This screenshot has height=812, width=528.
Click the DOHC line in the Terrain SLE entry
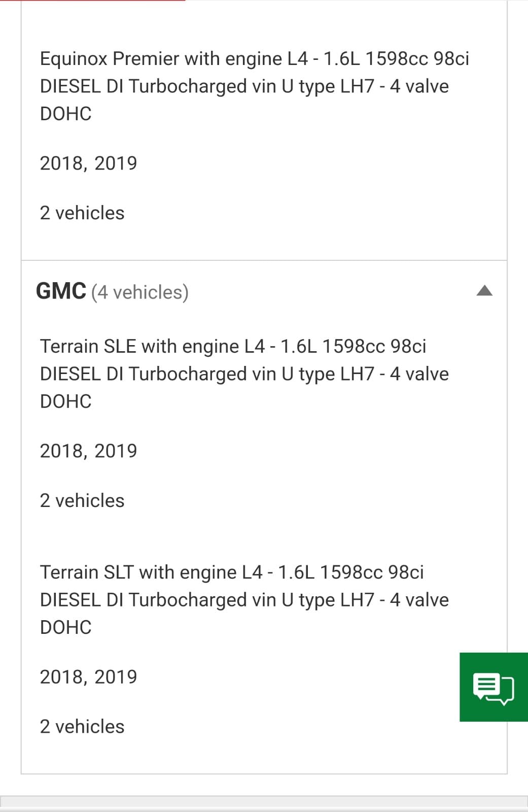pos(66,401)
